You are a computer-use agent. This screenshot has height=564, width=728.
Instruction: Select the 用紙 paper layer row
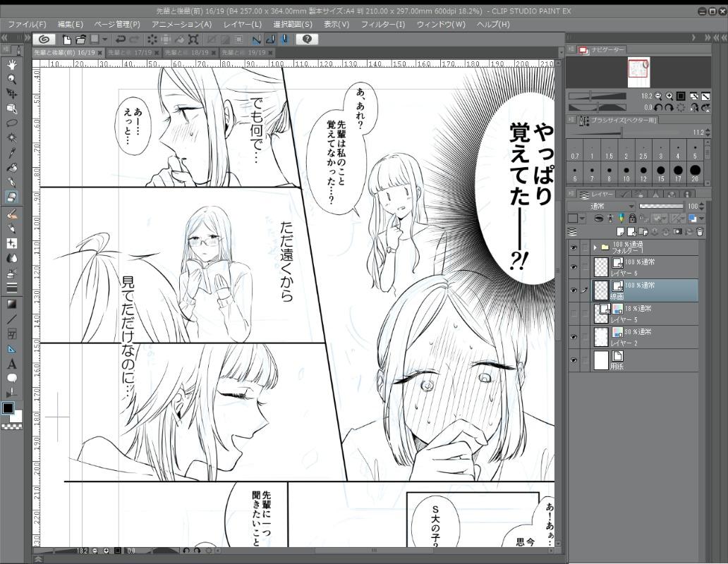645,360
